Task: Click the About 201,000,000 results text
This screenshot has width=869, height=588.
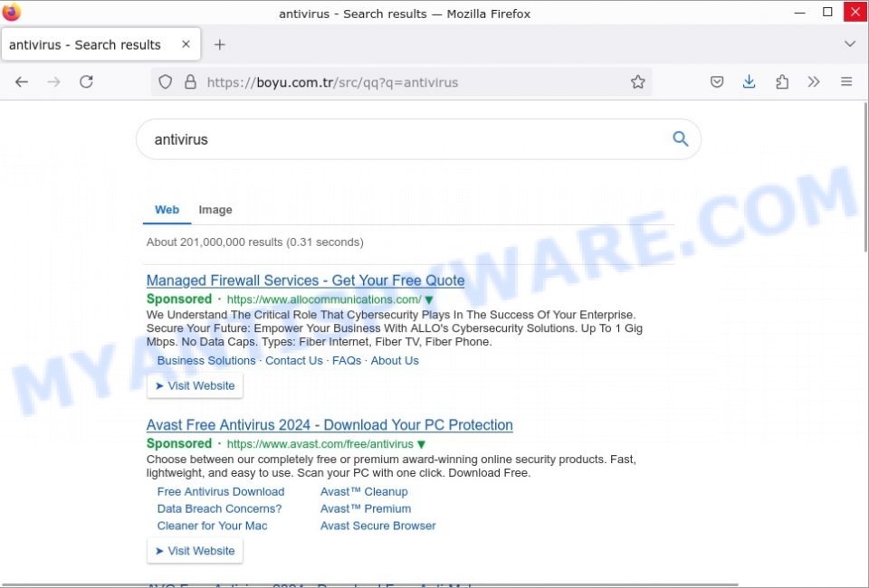Action: [255, 242]
